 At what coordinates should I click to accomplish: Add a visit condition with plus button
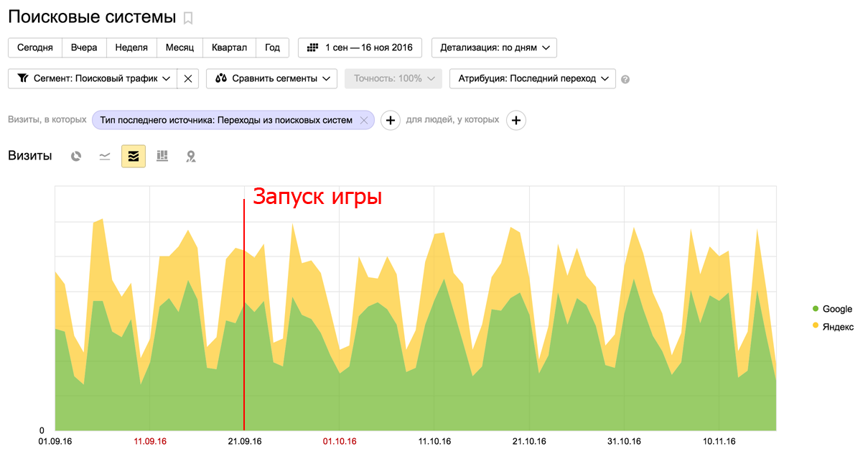click(390, 120)
